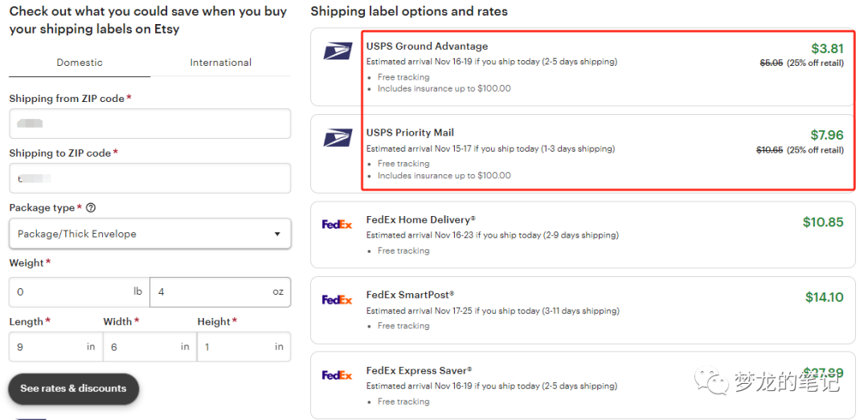Open the Package type dropdown arrow
Screen dimensions: 868x420
click(277, 234)
